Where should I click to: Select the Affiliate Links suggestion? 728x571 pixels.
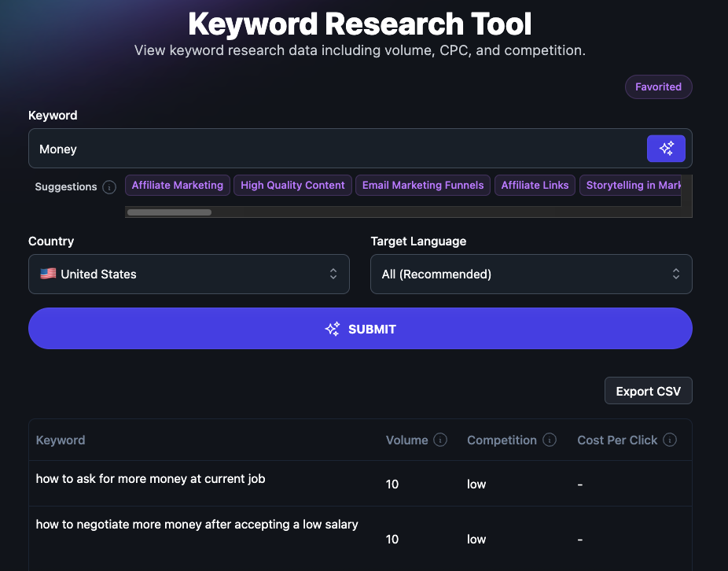coord(535,186)
